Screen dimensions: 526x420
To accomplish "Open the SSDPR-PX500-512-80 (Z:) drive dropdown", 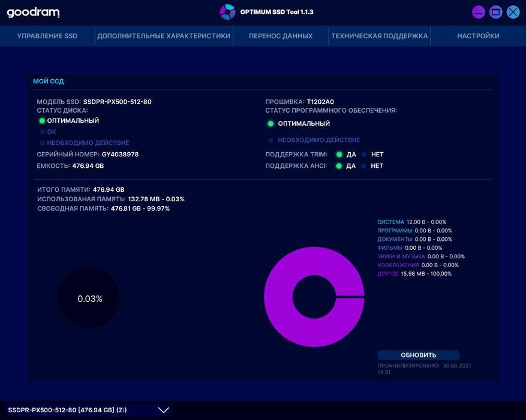I will pyautogui.click(x=88, y=410).
